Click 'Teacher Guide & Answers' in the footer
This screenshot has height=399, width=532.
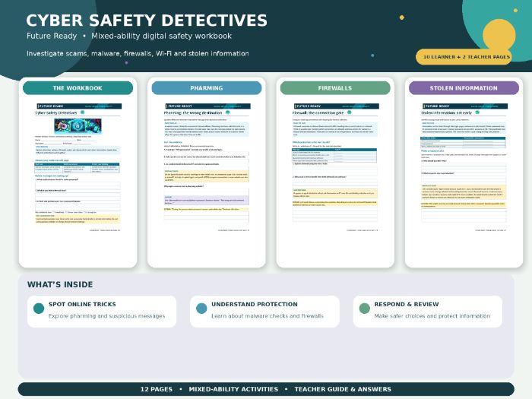point(343,389)
